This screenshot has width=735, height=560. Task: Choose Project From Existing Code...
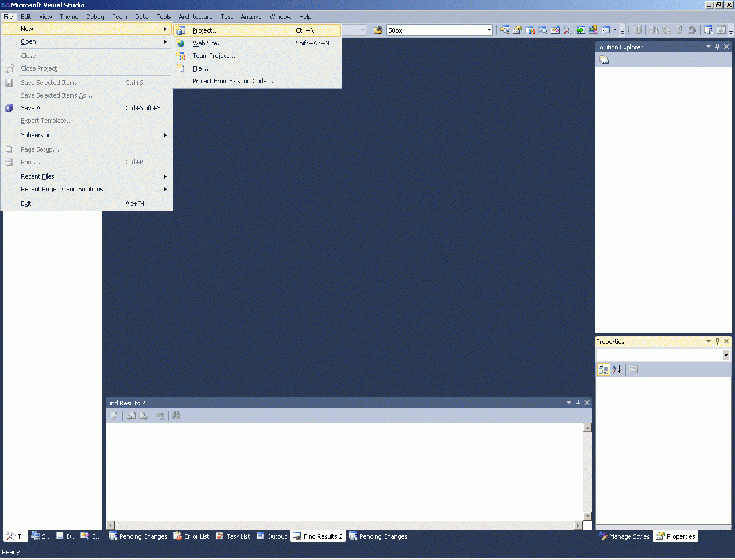[x=257, y=81]
